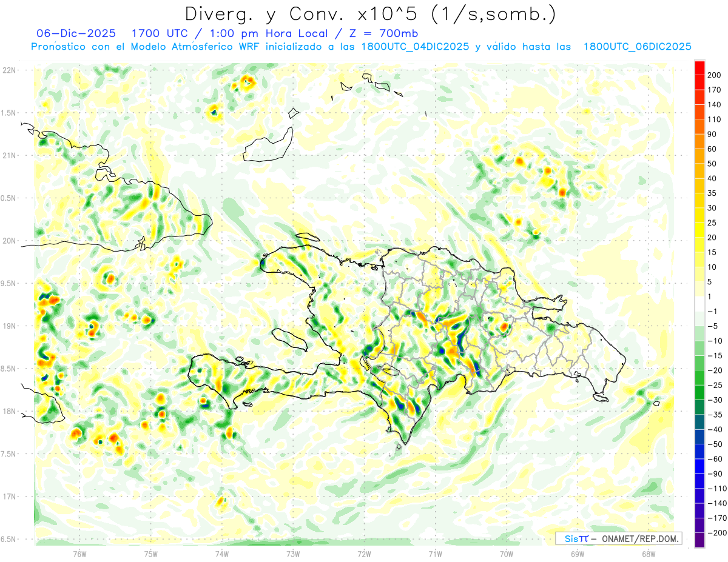Click the '140' label on the color scale
The image size is (728, 562).
pyautogui.click(x=715, y=105)
